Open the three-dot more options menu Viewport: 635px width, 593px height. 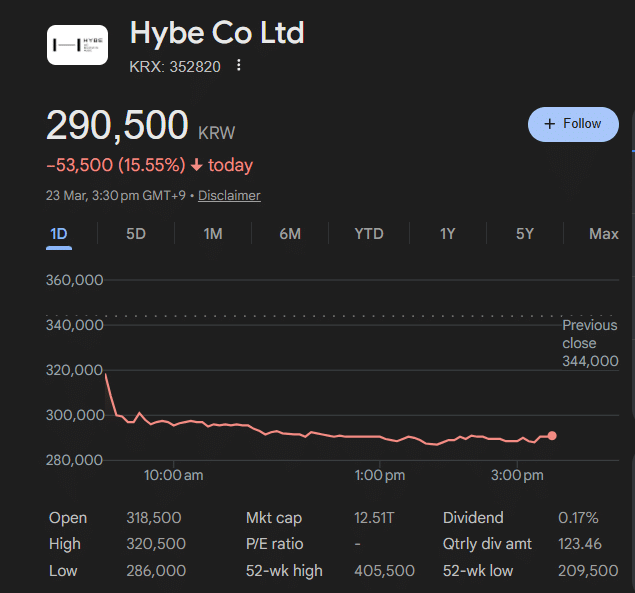(x=238, y=66)
